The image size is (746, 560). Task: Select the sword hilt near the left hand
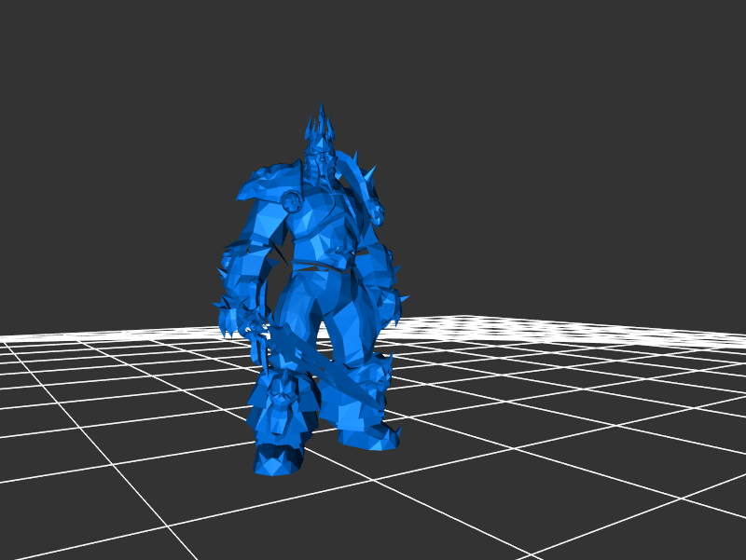pos(258,340)
